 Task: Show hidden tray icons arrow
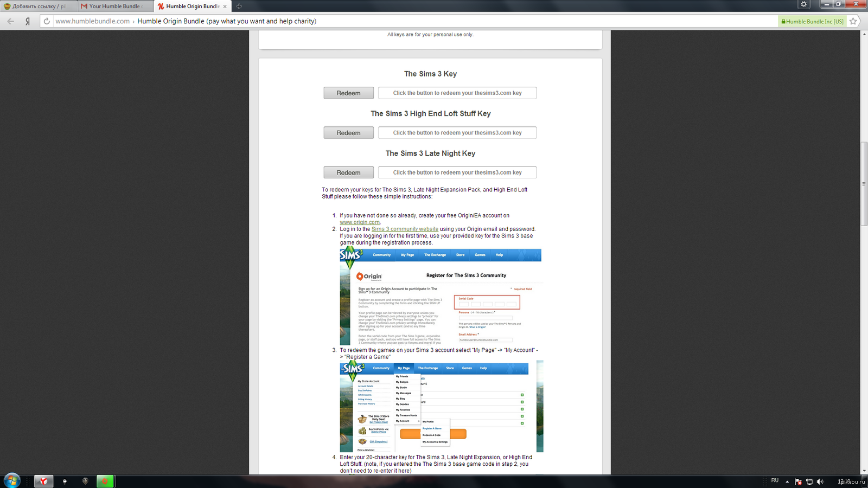[x=787, y=481]
